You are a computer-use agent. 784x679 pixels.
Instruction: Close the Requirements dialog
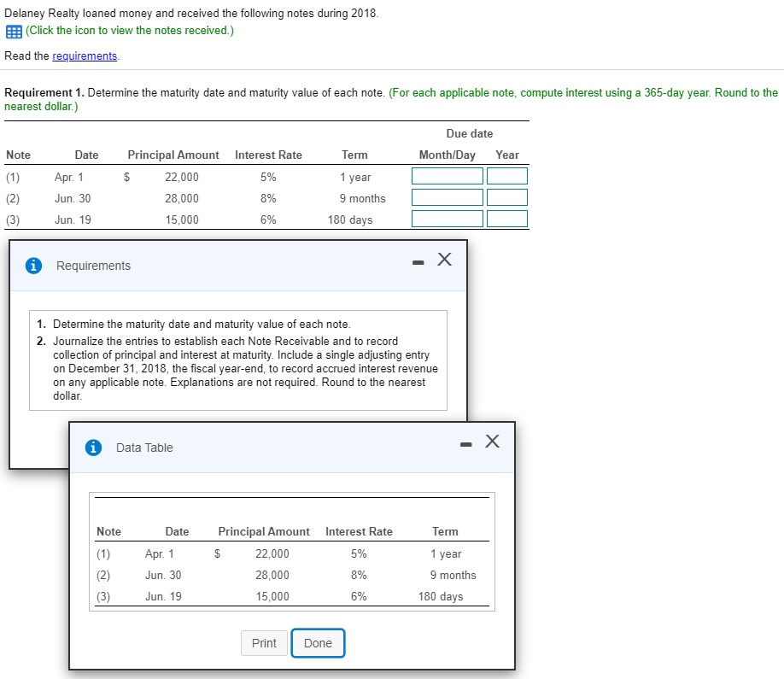coord(444,259)
